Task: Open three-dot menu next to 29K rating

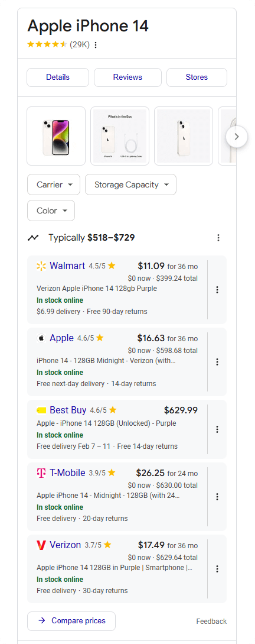Action: (x=96, y=45)
